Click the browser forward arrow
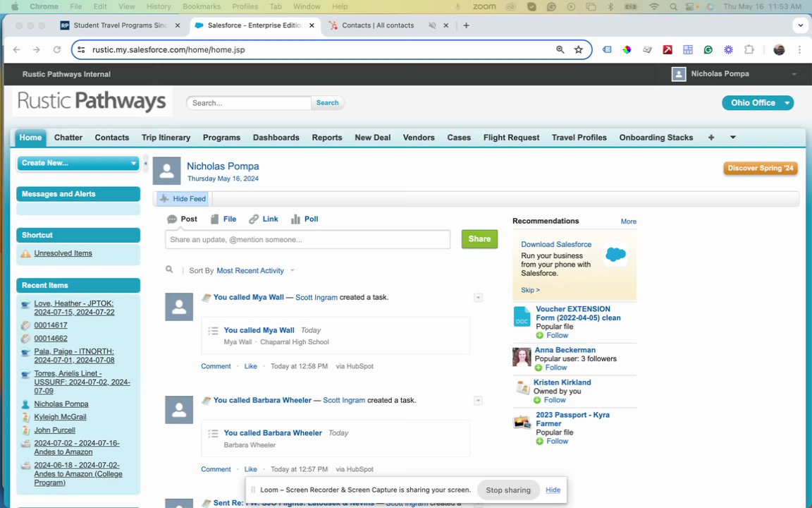Screen dimensions: 812x508 [36, 50]
